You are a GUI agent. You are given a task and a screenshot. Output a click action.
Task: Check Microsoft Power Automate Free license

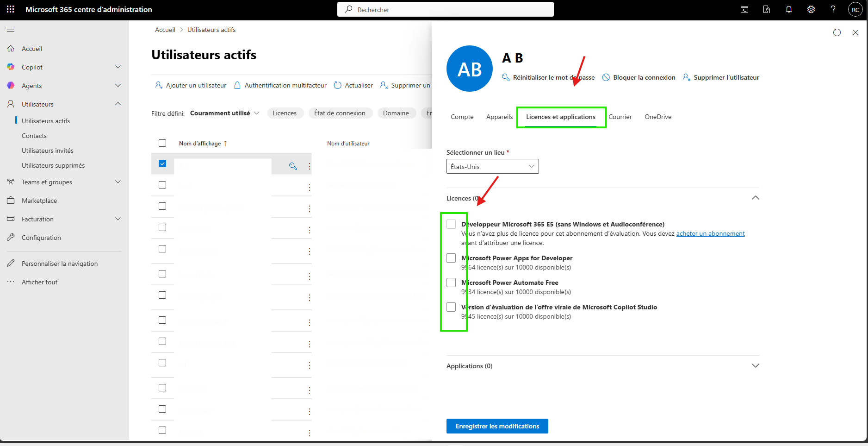451,283
